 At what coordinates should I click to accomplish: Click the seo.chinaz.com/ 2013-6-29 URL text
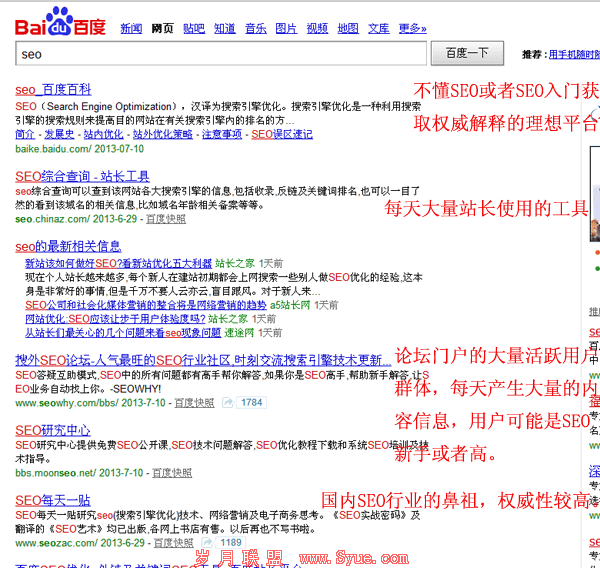pyautogui.click(x=76, y=219)
